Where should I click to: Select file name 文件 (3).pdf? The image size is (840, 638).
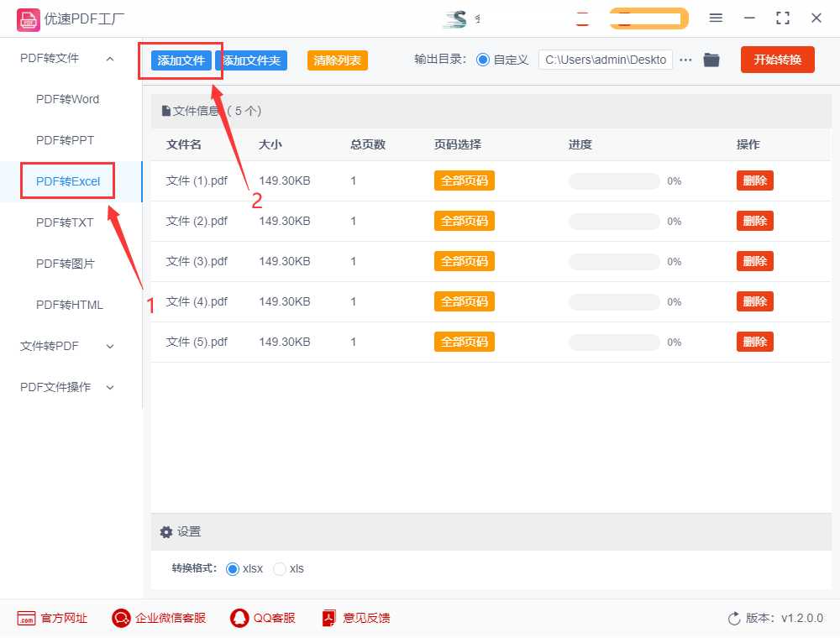[197, 261]
